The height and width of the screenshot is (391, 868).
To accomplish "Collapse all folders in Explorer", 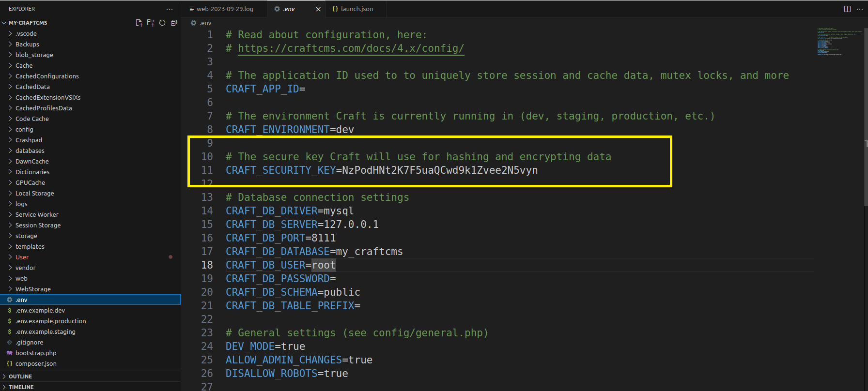I will tap(174, 23).
